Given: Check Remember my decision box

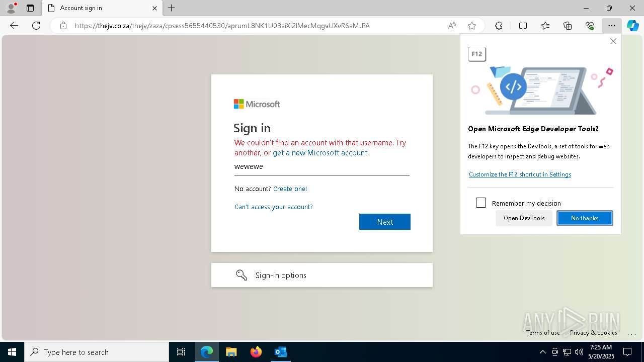Looking at the screenshot, I should tap(481, 203).
